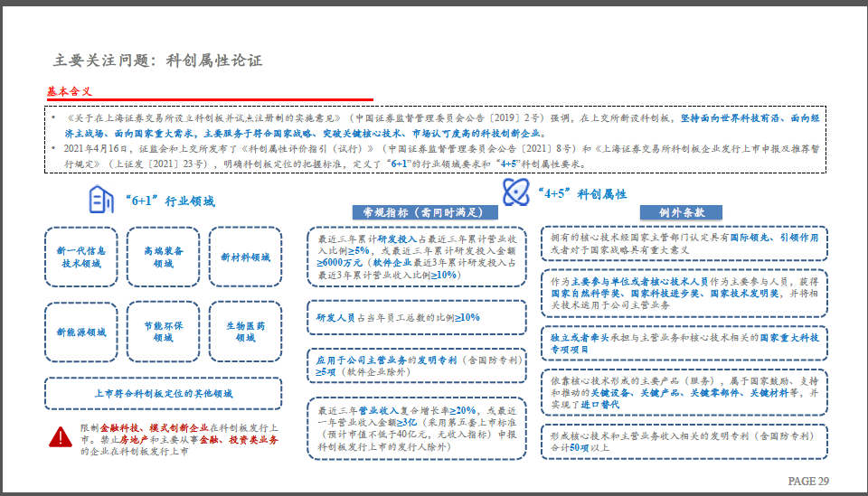Select the 常规指标(需同时满足) blue header
The image size is (868, 496).
[425, 212]
